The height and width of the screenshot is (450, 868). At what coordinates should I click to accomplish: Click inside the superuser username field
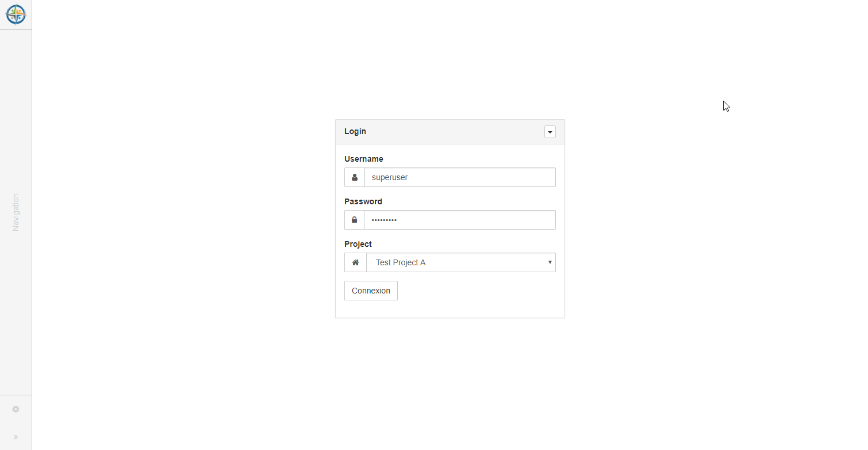(x=460, y=177)
